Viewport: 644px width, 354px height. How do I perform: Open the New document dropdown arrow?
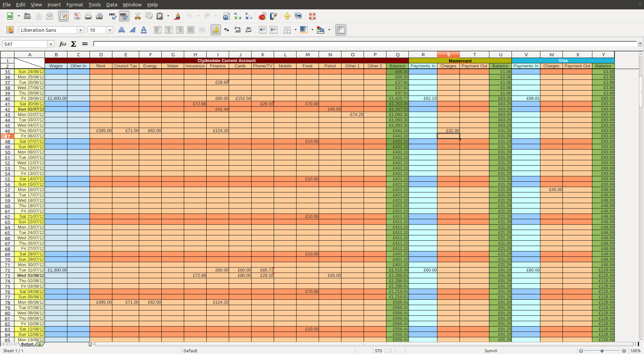coord(19,16)
